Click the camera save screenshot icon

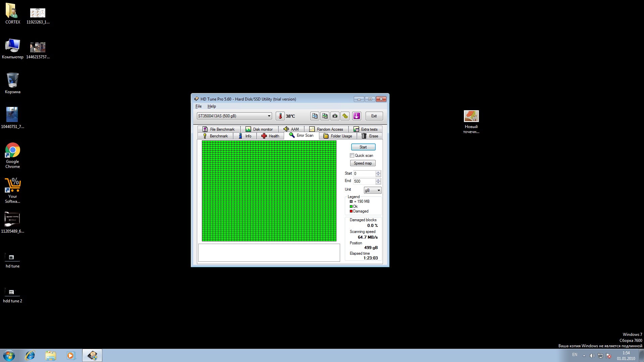point(335,116)
